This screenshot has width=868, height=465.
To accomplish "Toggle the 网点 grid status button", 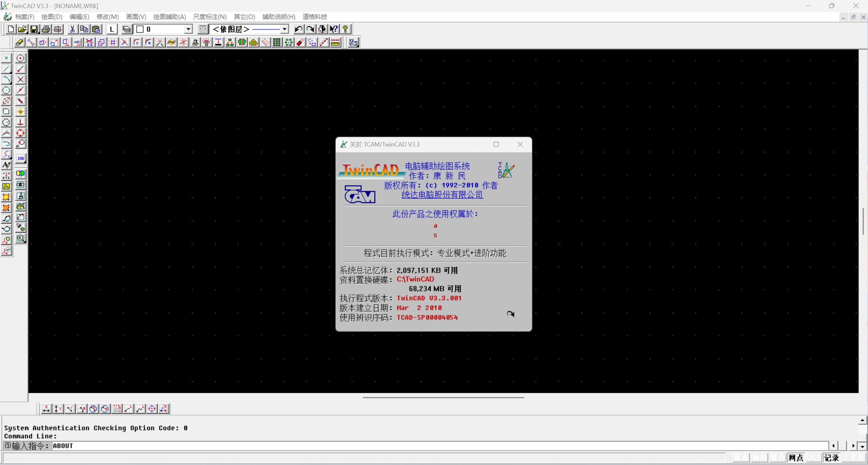I will 795,458.
